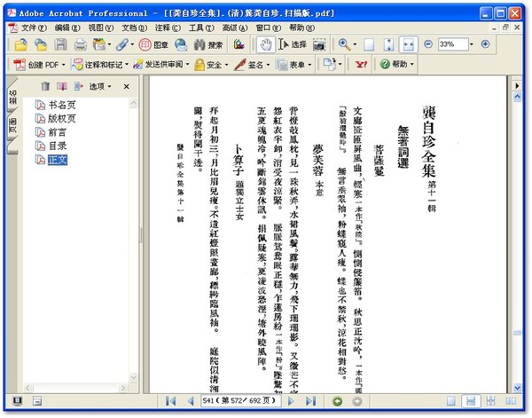The height and width of the screenshot is (418, 532).
Task: Click the page number input field
Action: [240, 401]
